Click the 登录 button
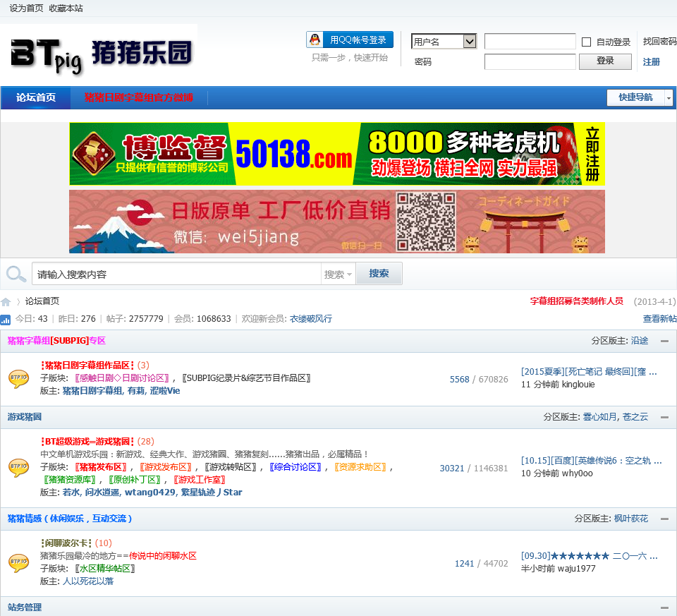This screenshot has height=616, width=677. 605,61
